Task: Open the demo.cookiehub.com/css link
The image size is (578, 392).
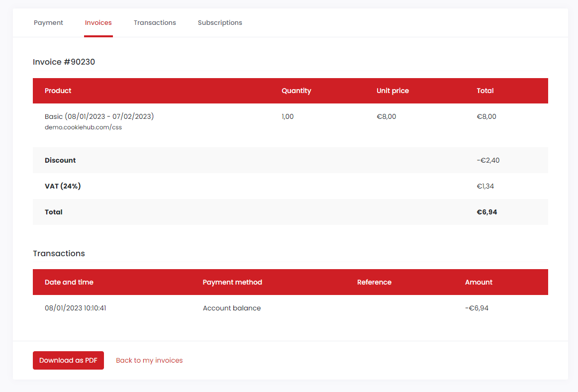Action: click(x=84, y=127)
